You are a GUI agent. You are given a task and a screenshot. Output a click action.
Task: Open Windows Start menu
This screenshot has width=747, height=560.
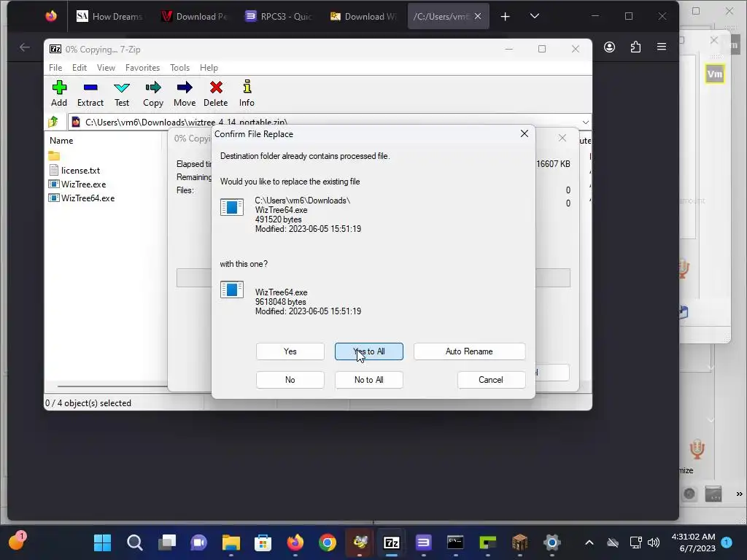pos(102,542)
